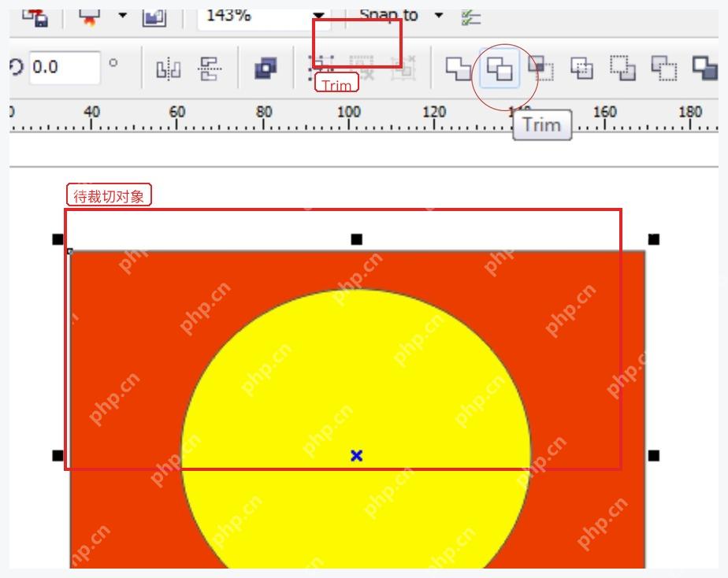This screenshot has width=728, height=578.
Task: Click the blue X center marker
Action: [357, 455]
